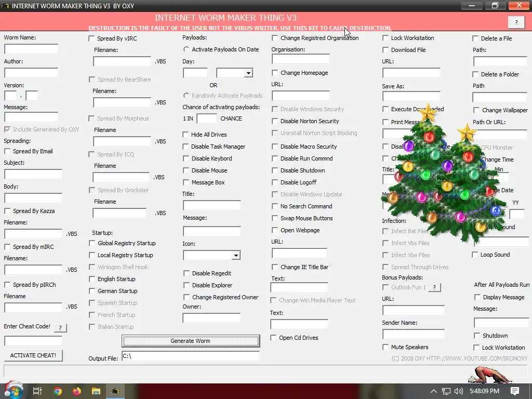Click the taskbar clock showing 5:48:09 PM
This screenshot has width=532, height=399.
point(484,391)
